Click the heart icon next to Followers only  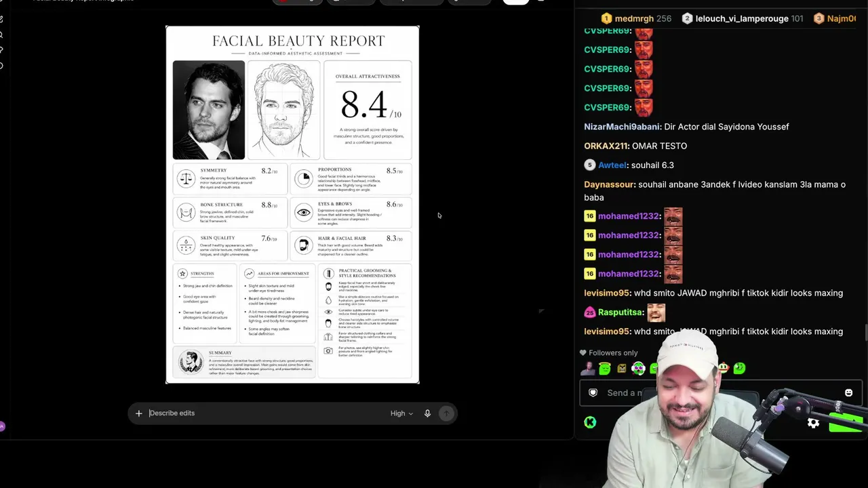(x=583, y=353)
